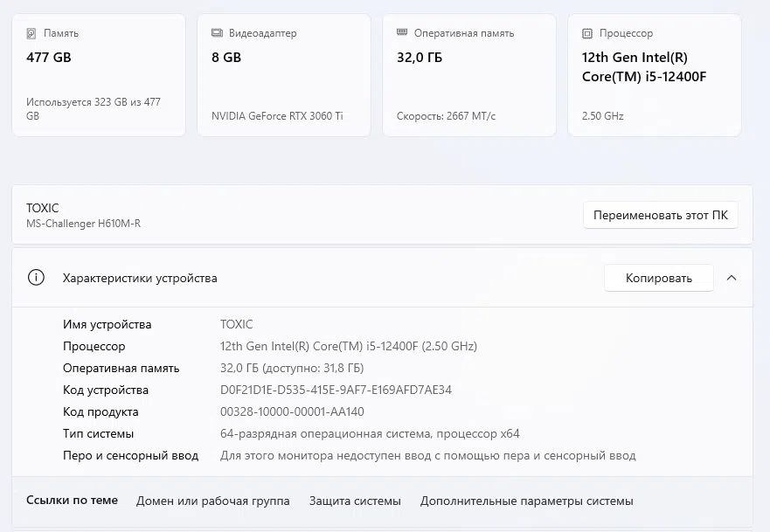This screenshot has height=532, width=770.
Task: Select the 32,0 ГБ (доступно: 31,8 ГБ) value
Action: coord(292,368)
